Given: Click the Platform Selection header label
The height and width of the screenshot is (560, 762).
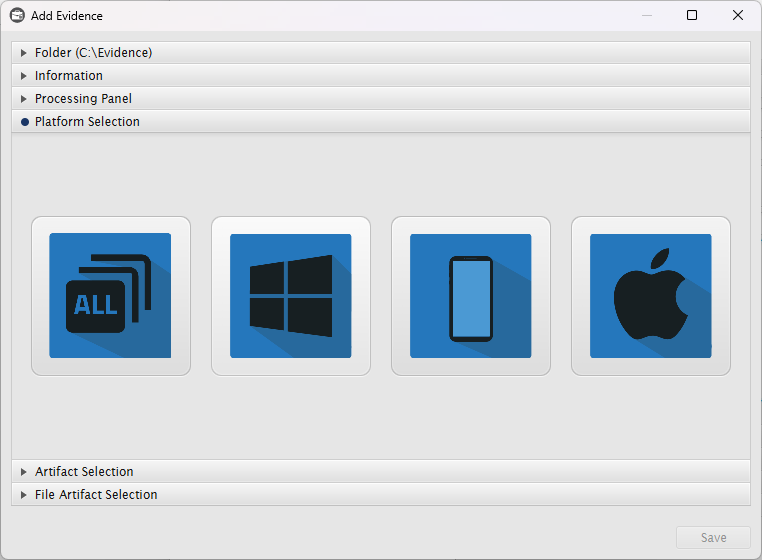Looking at the screenshot, I should click(x=87, y=122).
